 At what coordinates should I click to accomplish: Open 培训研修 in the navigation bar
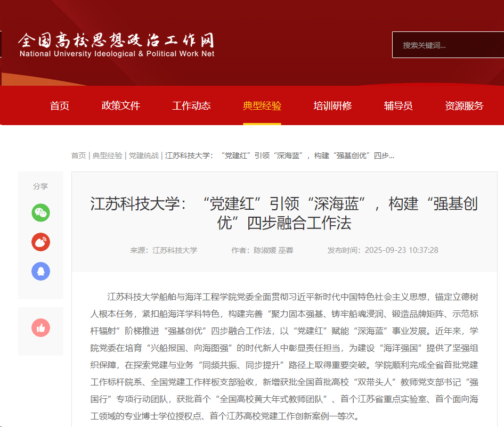[x=332, y=105]
